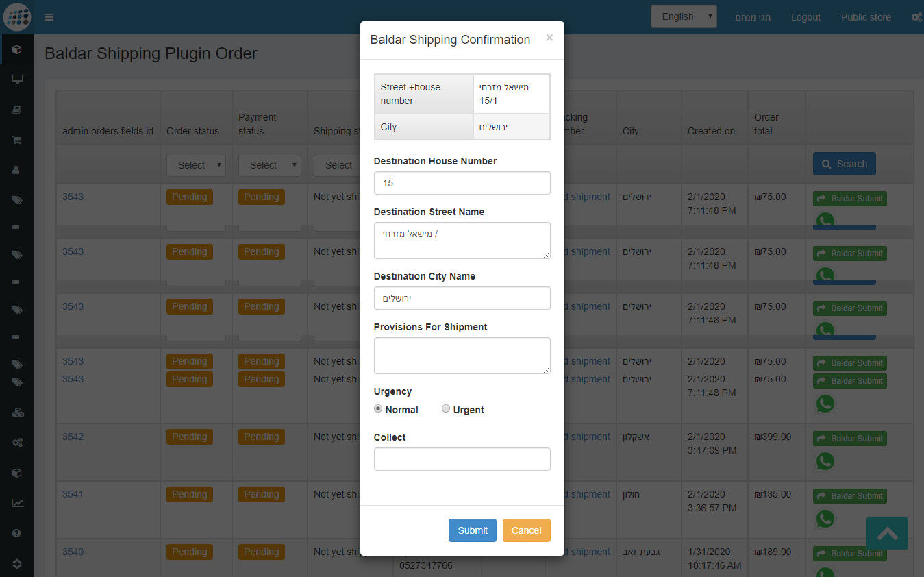Open the Public store link in the top bar
Image resolution: width=924 pixels, height=577 pixels.
pos(866,17)
